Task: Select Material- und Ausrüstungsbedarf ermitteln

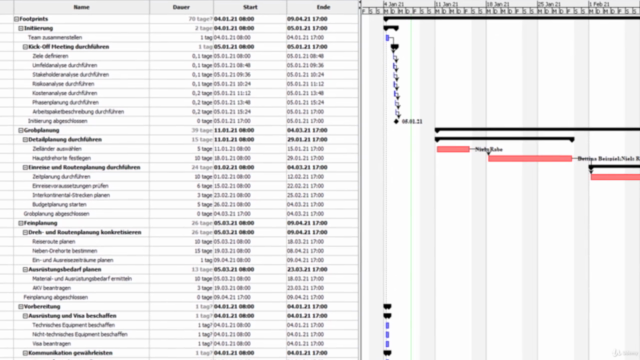Action: 82,279
